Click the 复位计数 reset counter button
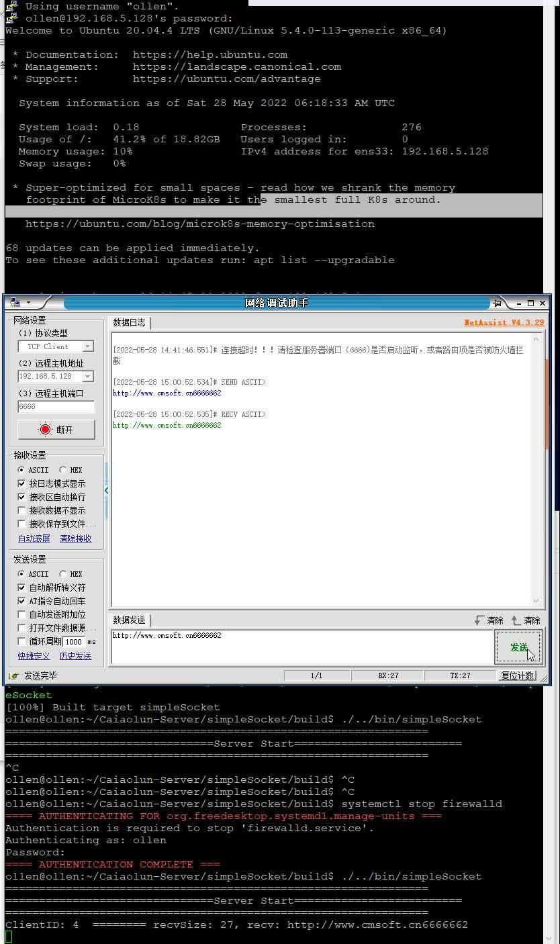The image size is (560, 944). (518, 675)
